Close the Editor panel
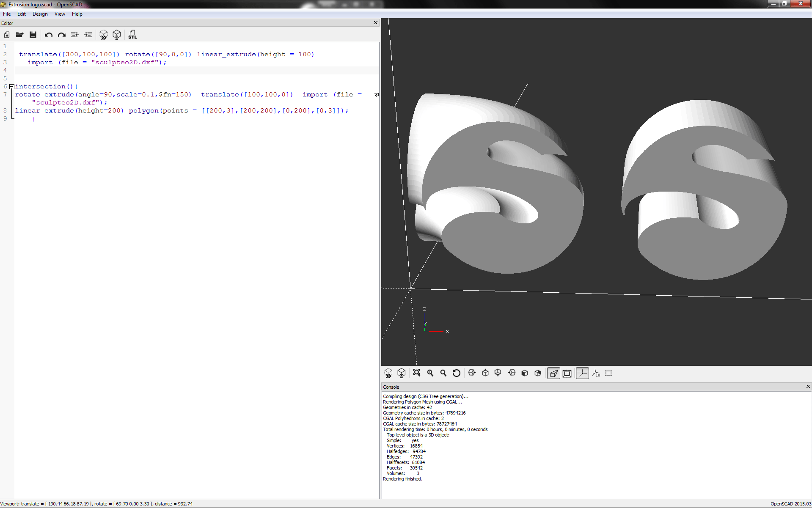Viewport: 812px width, 508px height. pos(376,23)
